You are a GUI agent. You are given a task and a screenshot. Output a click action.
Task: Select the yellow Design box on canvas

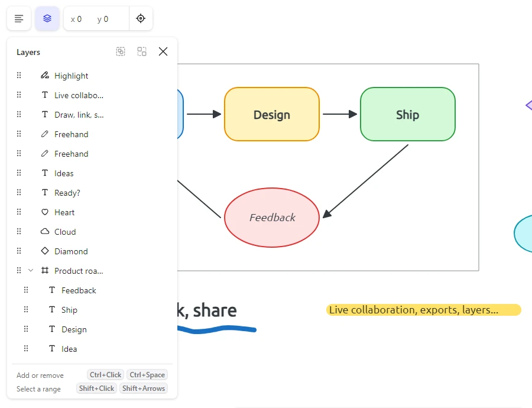pos(272,114)
